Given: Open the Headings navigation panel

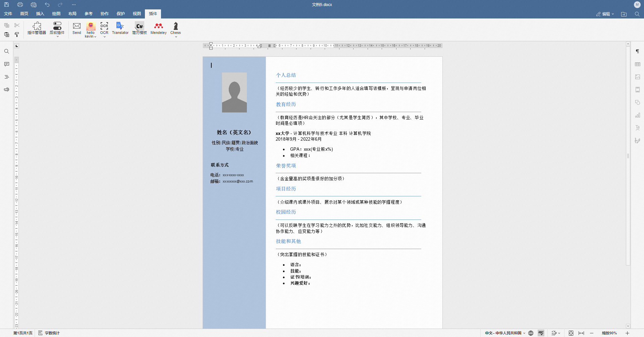Looking at the screenshot, I should click(7, 77).
